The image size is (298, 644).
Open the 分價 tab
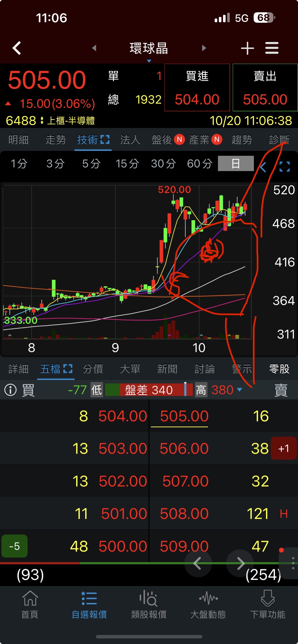click(x=93, y=369)
